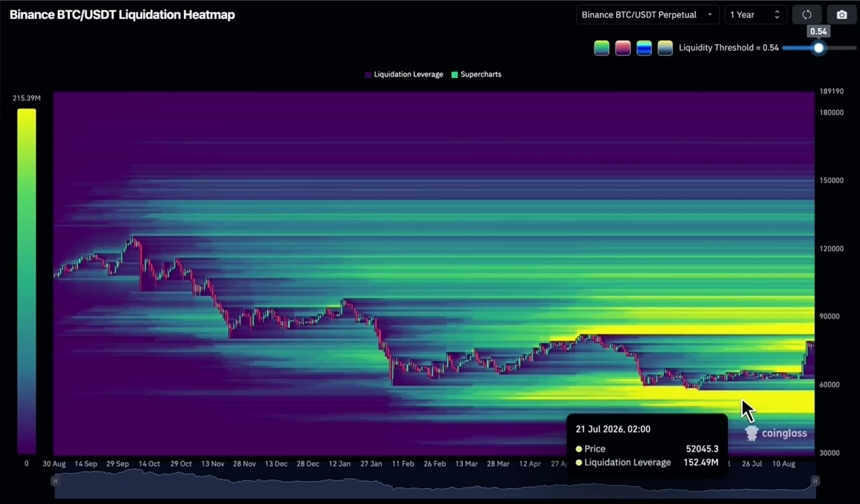This screenshot has width=860, height=504.
Task: Select the blue-cyan color theme swatch
Action: pos(644,48)
